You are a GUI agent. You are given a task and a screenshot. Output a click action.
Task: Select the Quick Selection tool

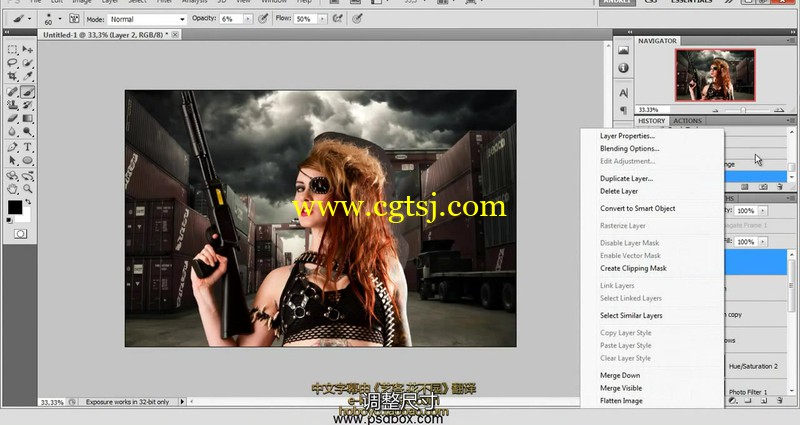tap(28, 63)
